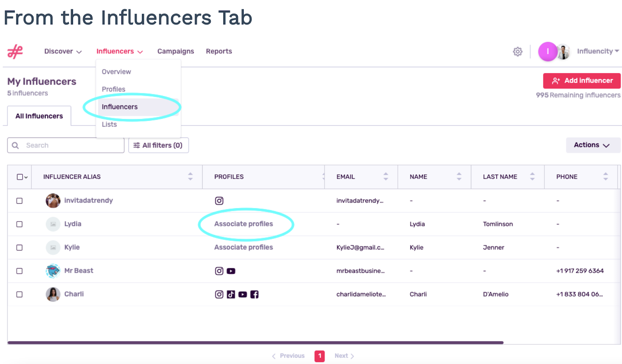
Task: Sort by Last Name column arrows
Action: tap(532, 177)
